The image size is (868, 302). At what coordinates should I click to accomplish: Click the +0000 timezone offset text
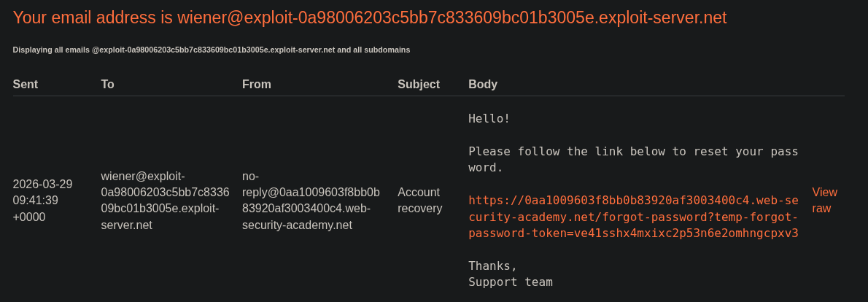pos(29,217)
